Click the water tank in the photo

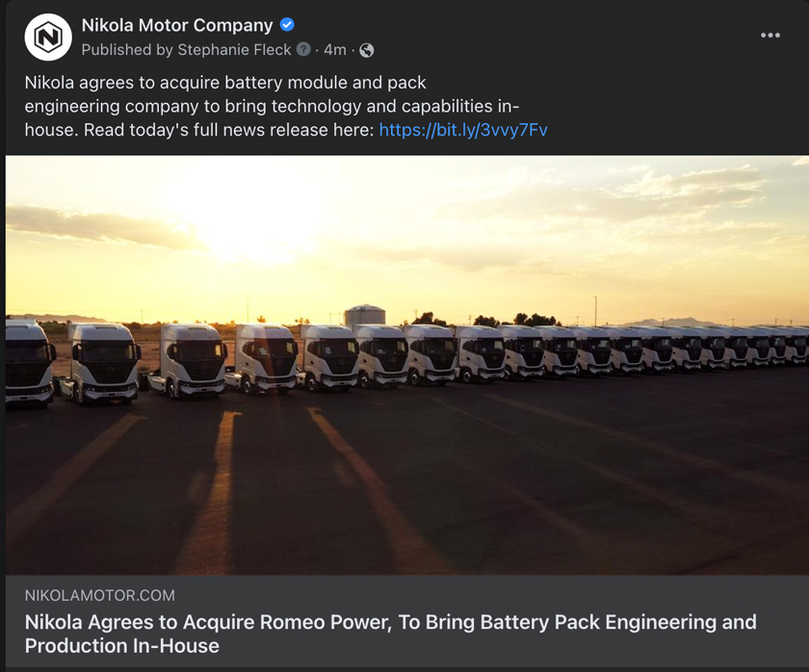tap(364, 316)
